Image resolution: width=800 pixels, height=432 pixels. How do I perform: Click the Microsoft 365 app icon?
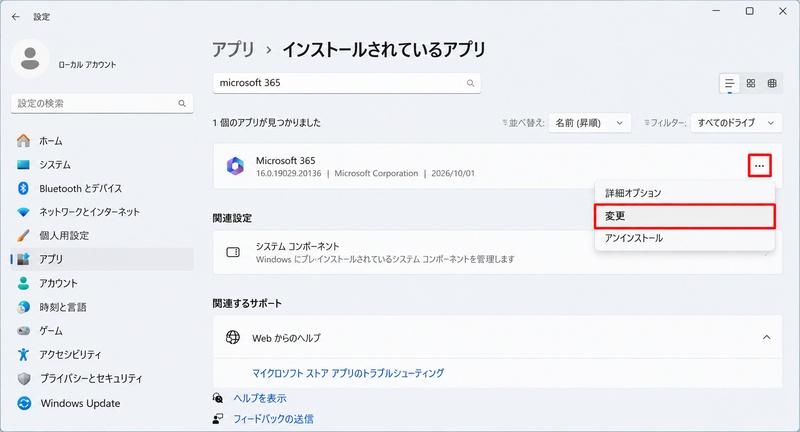pos(235,166)
